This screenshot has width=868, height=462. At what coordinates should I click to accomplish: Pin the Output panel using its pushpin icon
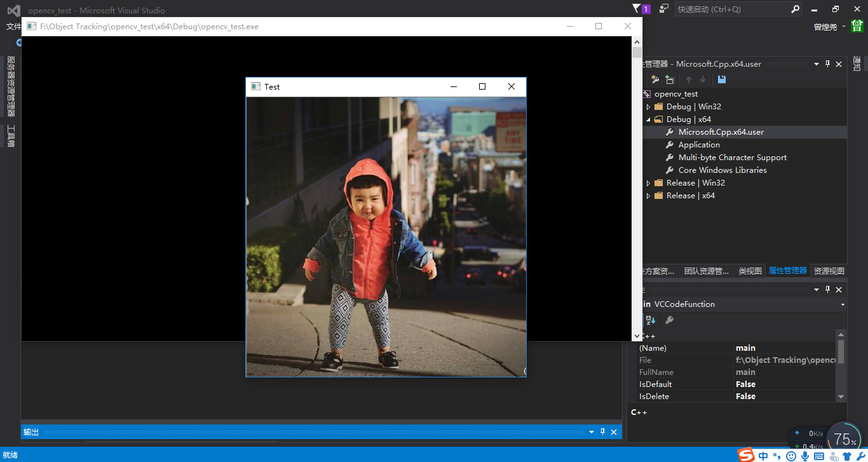(602, 432)
